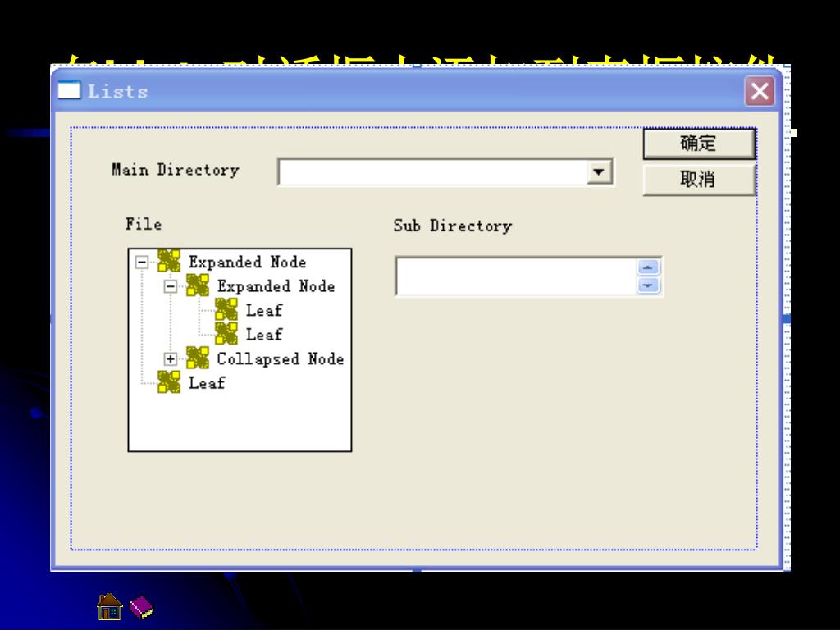840x630 pixels.
Task: Click the Lists window title bar icon
Action: tap(69, 90)
